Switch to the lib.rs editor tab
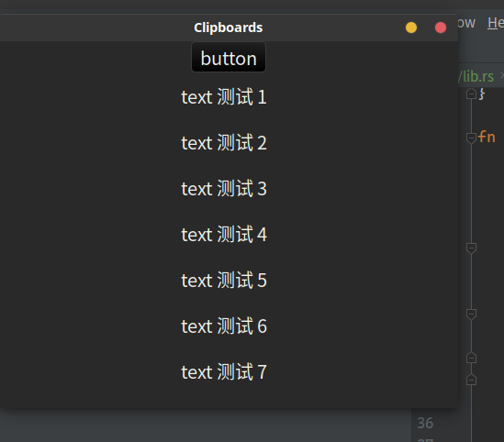The height and width of the screenshot is (442, 504). [x=477, y=76]
